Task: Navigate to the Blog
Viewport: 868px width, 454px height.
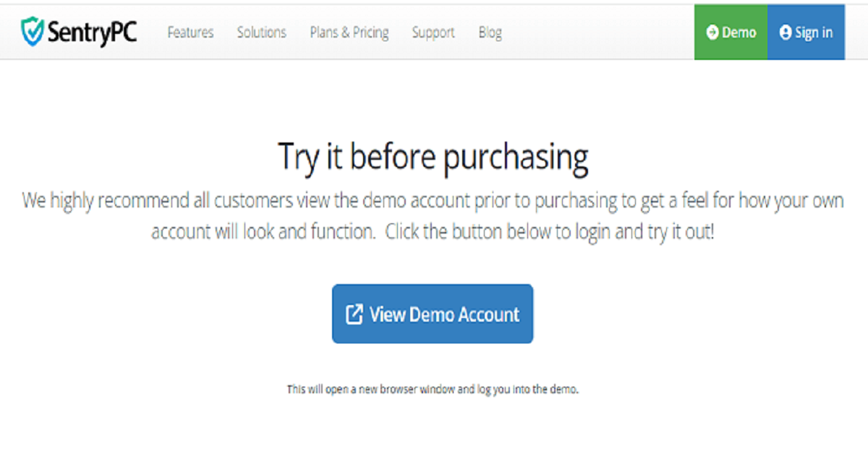Action: click(x=490, y=33)
